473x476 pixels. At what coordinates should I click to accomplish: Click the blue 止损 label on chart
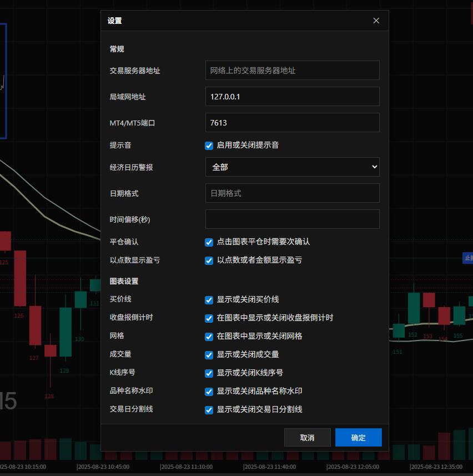point(468,258)
